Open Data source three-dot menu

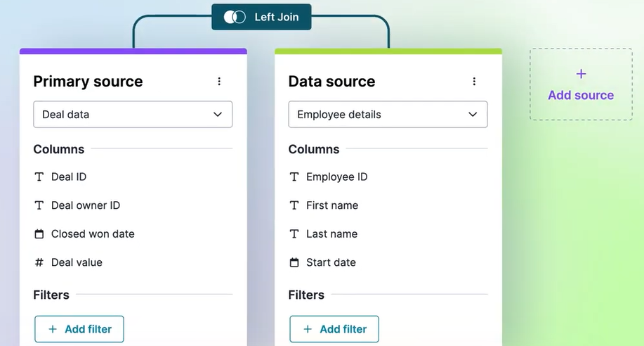474,82
